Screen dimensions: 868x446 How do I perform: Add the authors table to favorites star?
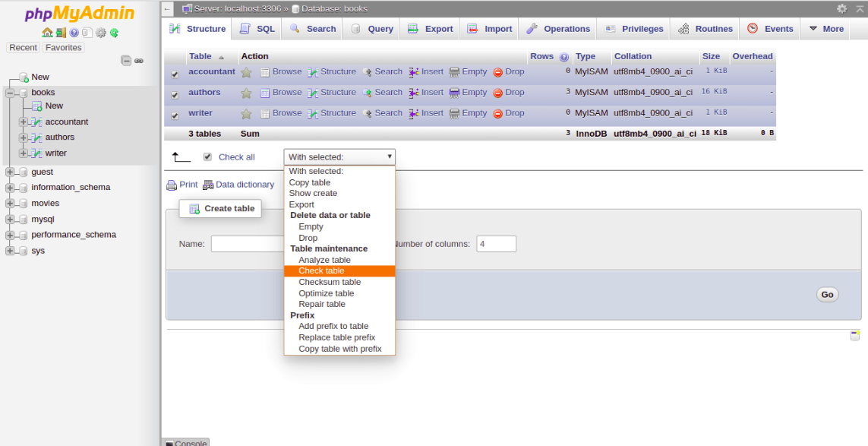(246, 93)
